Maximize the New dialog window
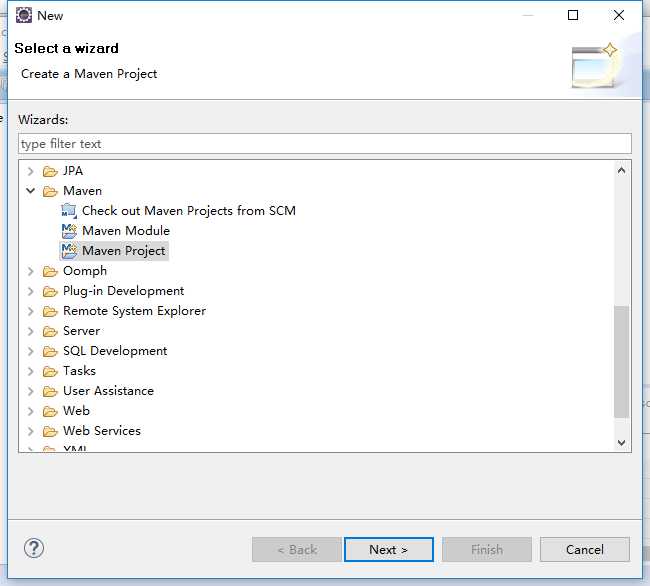 pos(573,15)
